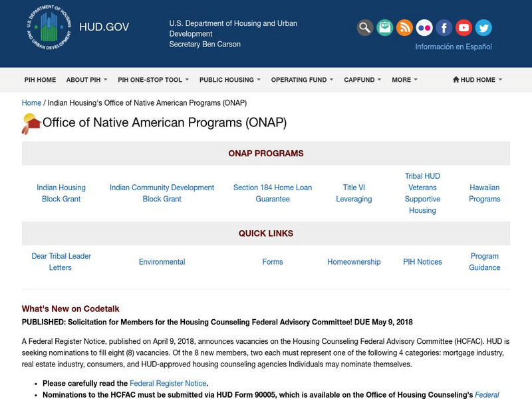Expand the ABOUT PIH dropdown

click(83, 79)
